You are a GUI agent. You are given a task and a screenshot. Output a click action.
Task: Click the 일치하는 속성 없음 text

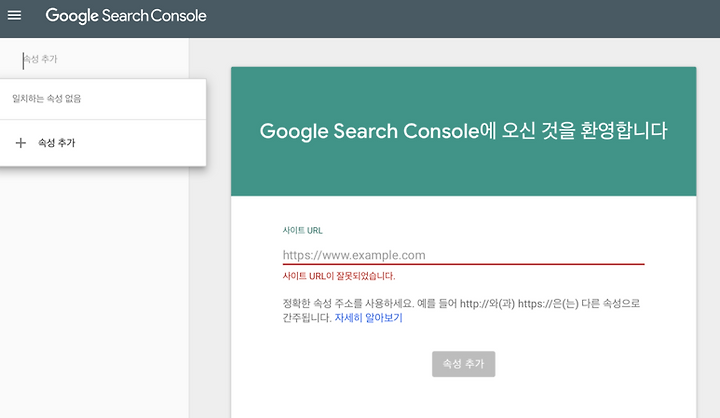[46, 98]
